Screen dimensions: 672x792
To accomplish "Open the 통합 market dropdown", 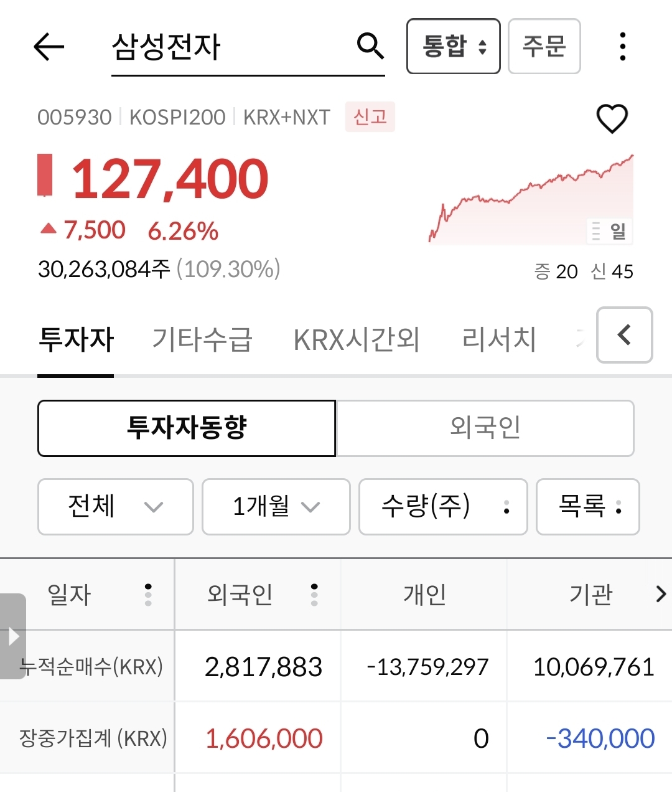I will [x=453, y=47].
